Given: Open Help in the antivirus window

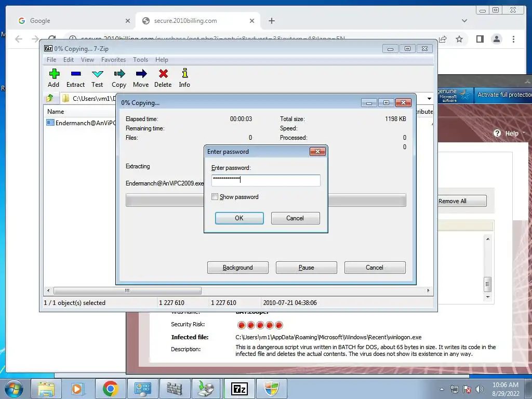Looking at the screenshot, I should click(x=509, y=134).
